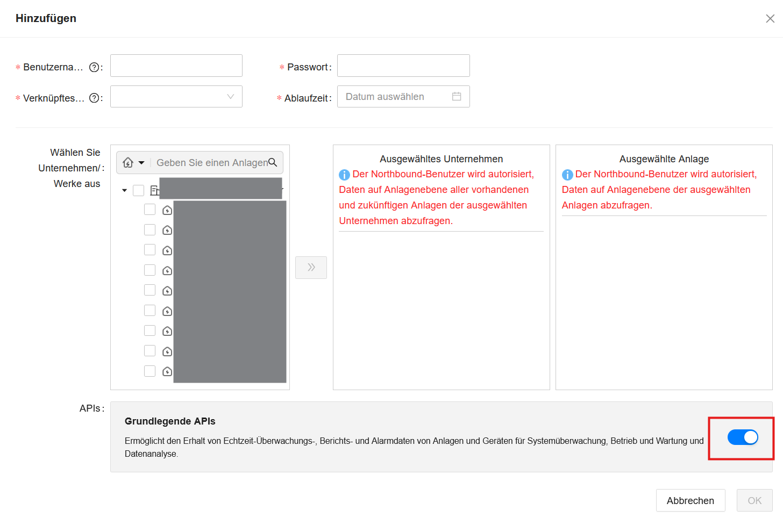Click the company building icon in the tree root
Screen dimensions: 783x532
pos(155,189)
